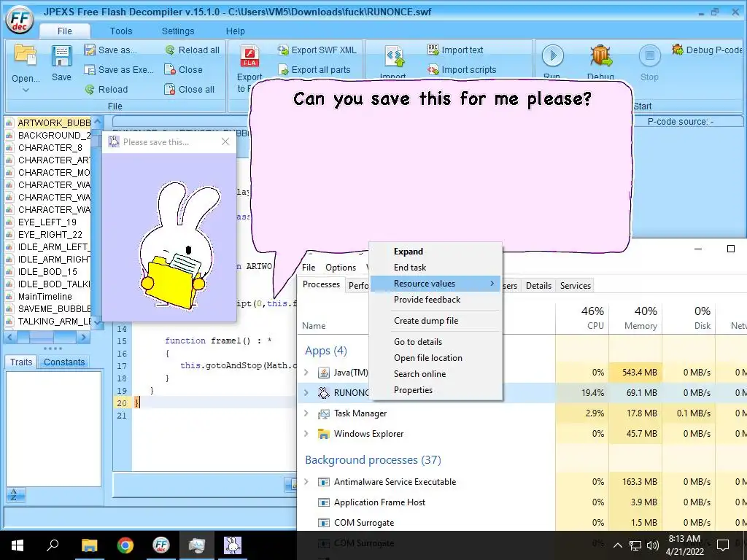Select EYE_RIGHT_22 in the script list
The image size is (747, 560).
(x=49, y=234)
